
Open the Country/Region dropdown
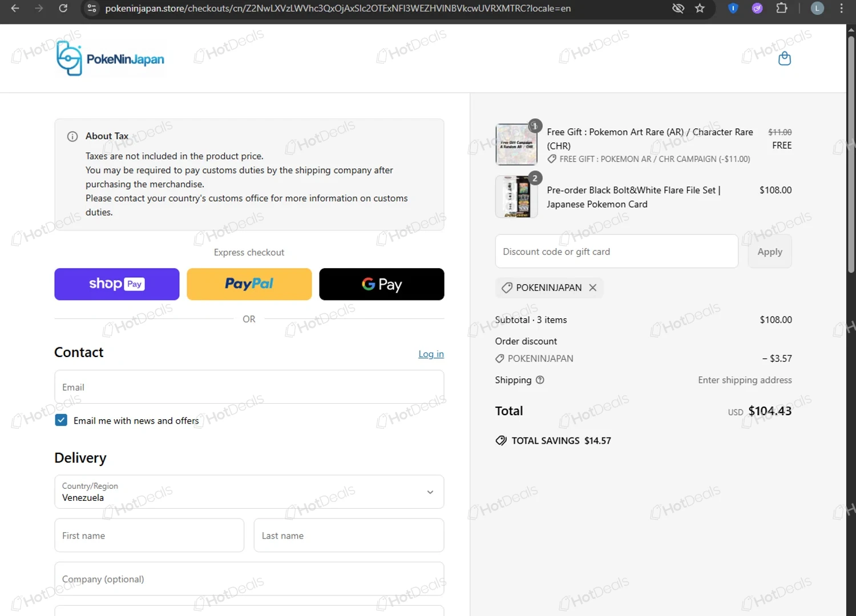tap(249, 492)
